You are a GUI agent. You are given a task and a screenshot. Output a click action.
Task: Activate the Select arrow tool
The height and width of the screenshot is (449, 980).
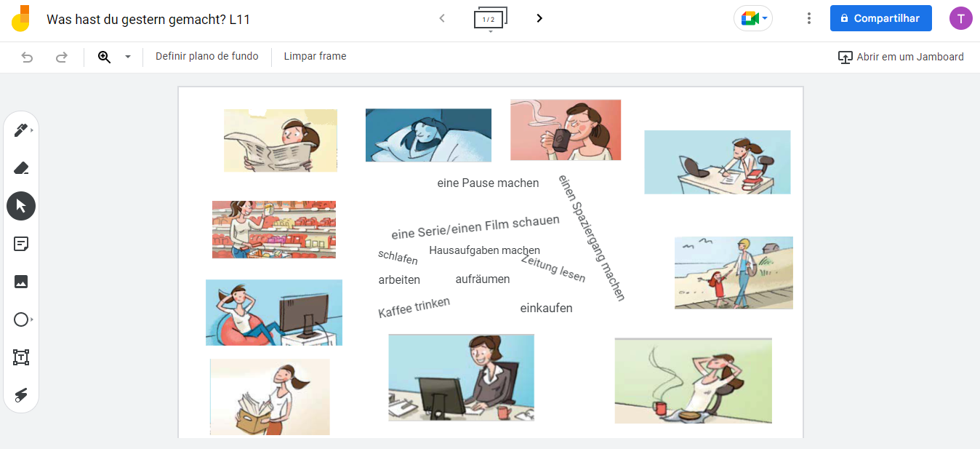[21, 206]
